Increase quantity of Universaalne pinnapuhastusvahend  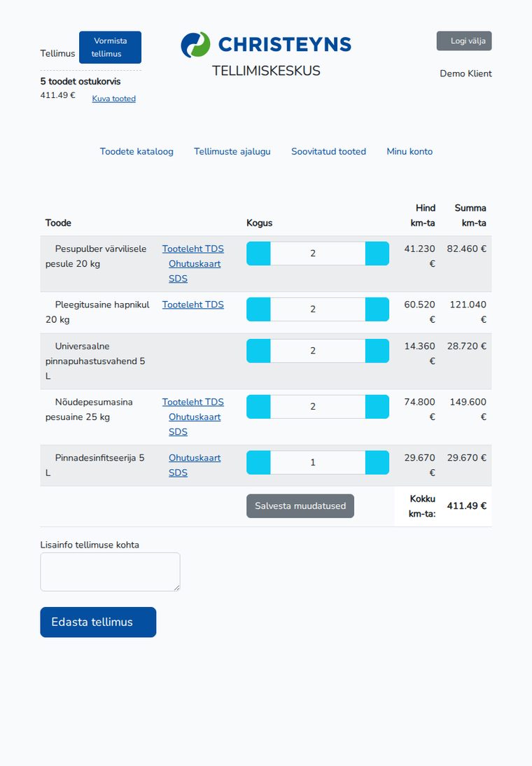point(377,351)
